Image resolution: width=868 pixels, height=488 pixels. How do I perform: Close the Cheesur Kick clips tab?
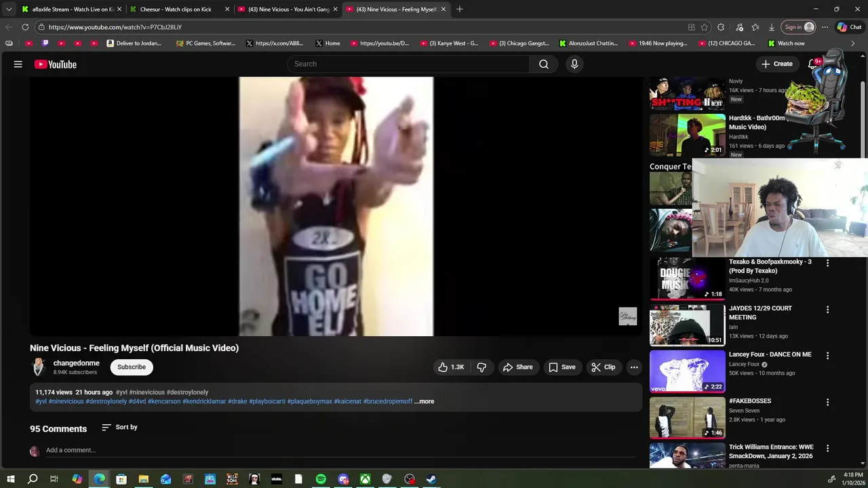click(227, 9)
